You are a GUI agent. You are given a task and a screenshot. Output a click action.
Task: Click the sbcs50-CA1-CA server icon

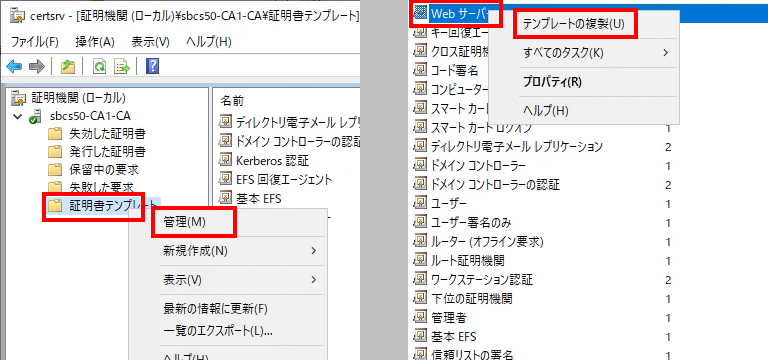(x=35, y=116)
